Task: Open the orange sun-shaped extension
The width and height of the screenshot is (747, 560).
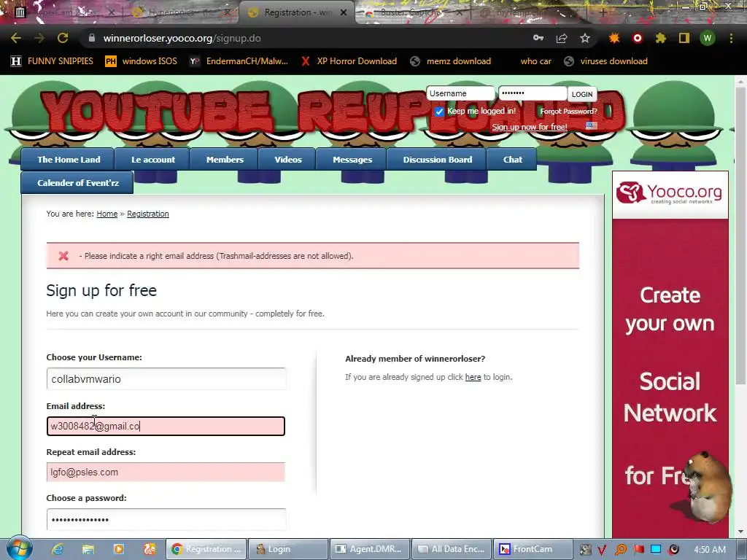Action: 614,38
